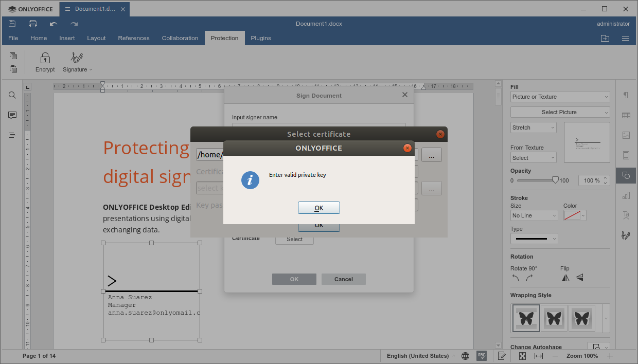Image resolution: width=638 pixels, height=364 pixels.
Task: Open chart settings in the right sidebar
Action: click(x=626, y=195)
